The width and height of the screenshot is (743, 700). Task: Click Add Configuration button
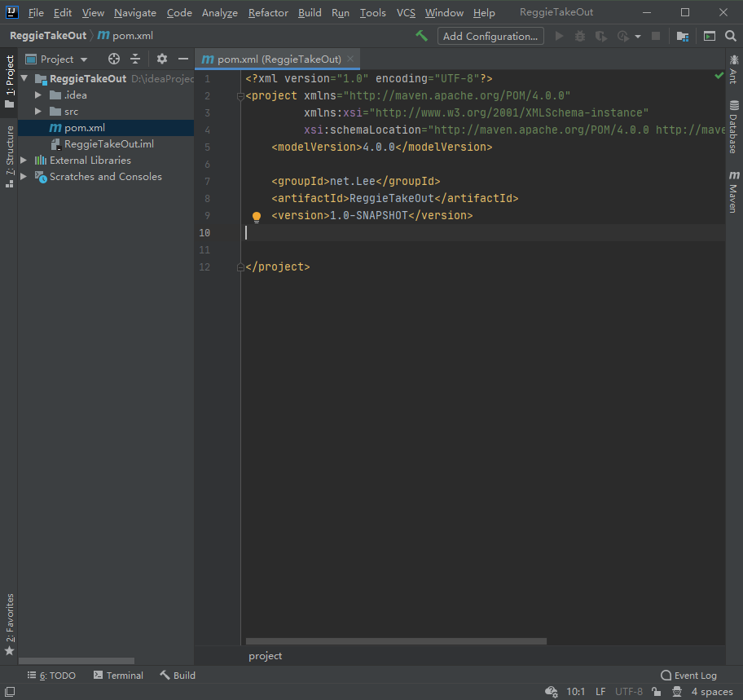tap(490, 36)
